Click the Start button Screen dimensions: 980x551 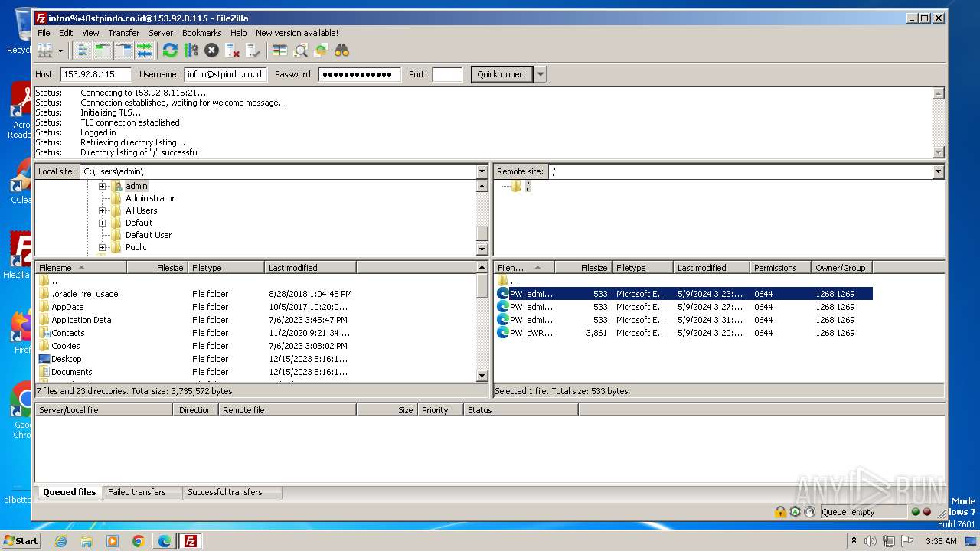point(21,541)
